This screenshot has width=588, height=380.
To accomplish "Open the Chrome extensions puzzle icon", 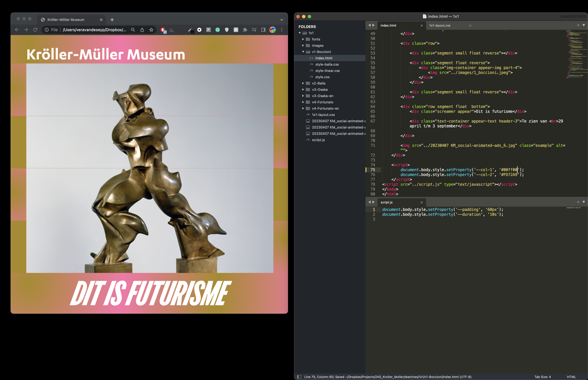I will coord(245,30).
